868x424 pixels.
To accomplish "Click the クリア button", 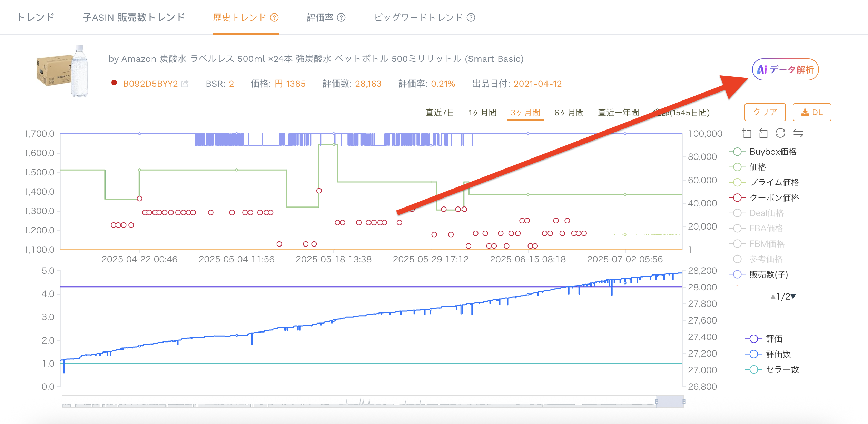I will [x=765, y=112].
